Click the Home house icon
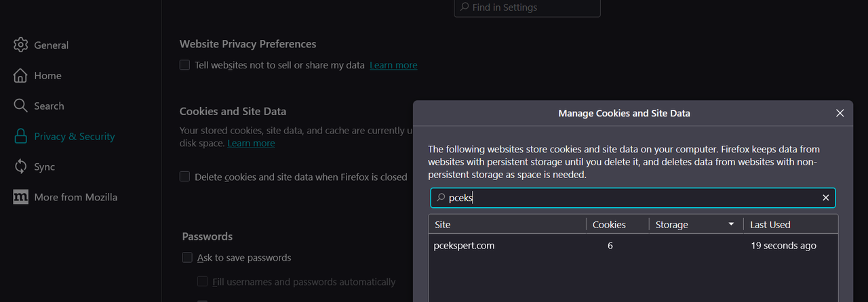 pyautogui.click(x=20, y=76)
